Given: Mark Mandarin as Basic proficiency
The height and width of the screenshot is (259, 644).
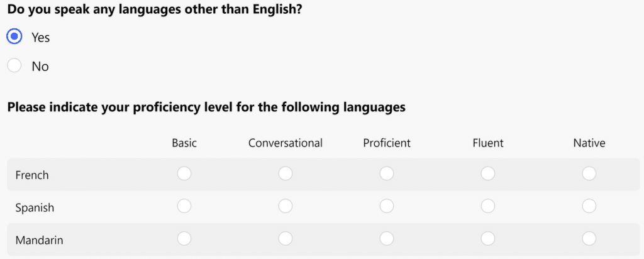Looking at the screenshot, I should click(184, 238).
